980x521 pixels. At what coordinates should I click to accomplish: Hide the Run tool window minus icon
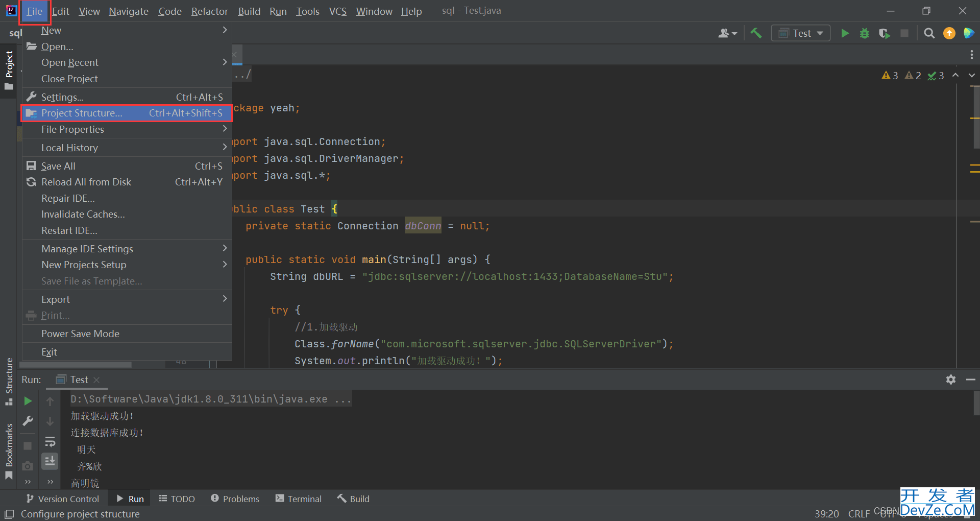click(971, 380)
